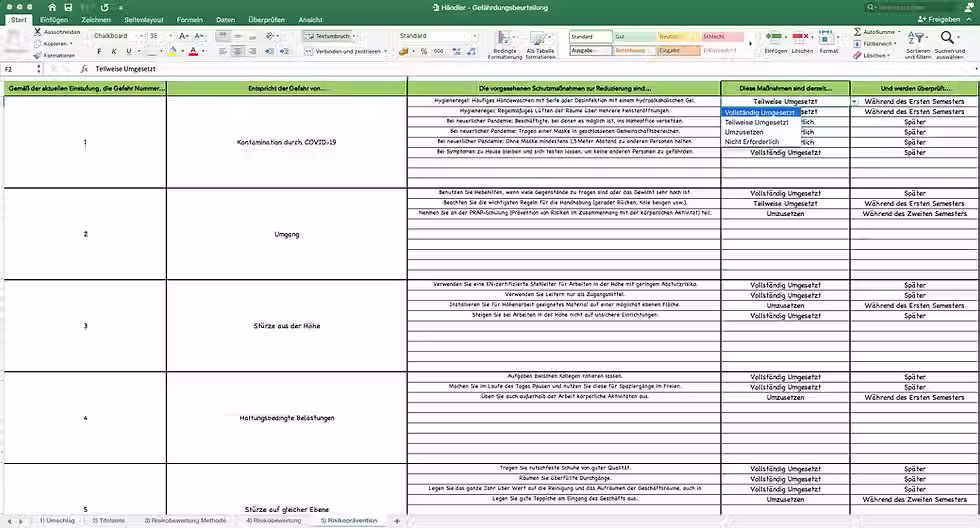Click the F2 name box

pos(20,69)
